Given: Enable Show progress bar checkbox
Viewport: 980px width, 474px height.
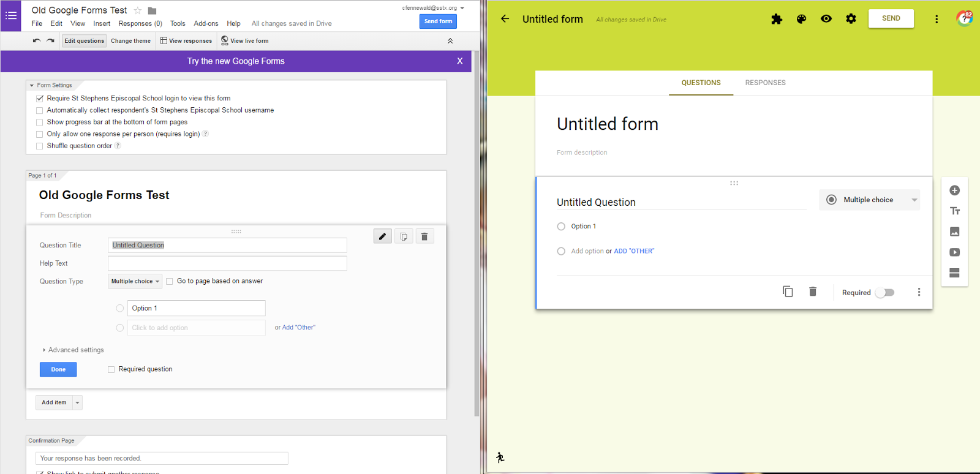Looking at the screenshot, I should [x=40, y=122].
